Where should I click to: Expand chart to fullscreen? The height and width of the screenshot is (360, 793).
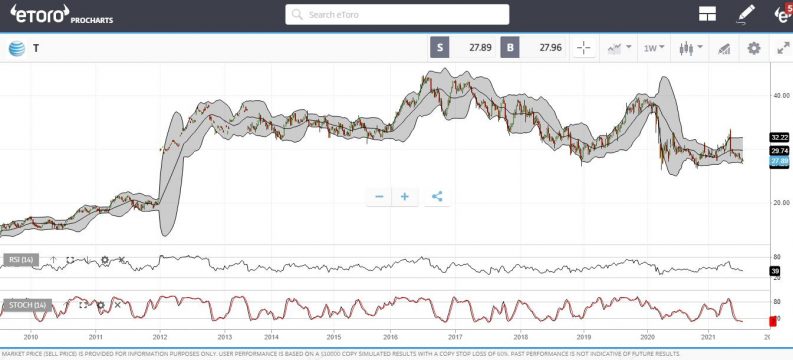[783, 49]
